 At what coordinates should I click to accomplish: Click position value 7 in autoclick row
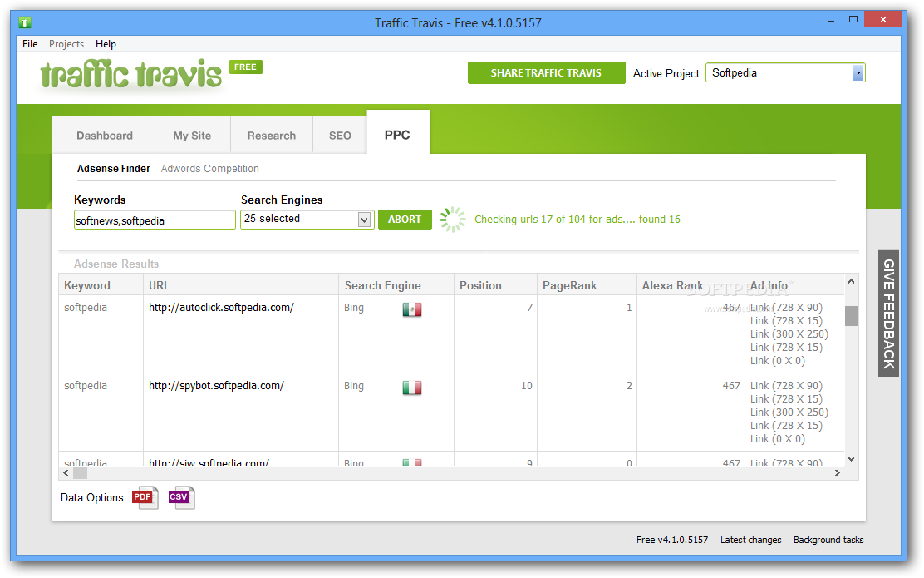530,307
